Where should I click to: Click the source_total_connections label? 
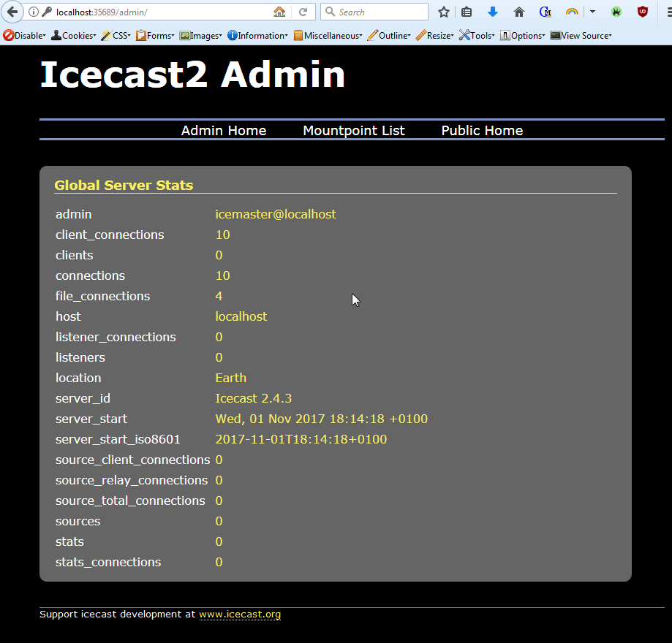tap(130, 501)
